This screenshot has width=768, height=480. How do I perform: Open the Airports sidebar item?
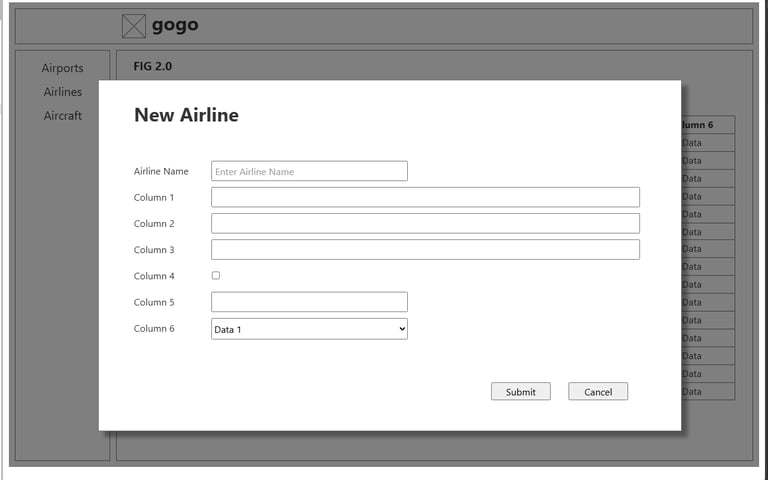[62, 68]
